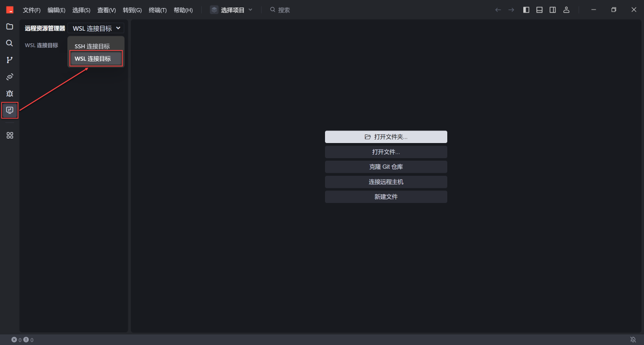Image resolution: width=644 pixels, height=345 pixels.
Task: Open the Run and Debug view
Action: pyautogui.click(x=9, y=93)
